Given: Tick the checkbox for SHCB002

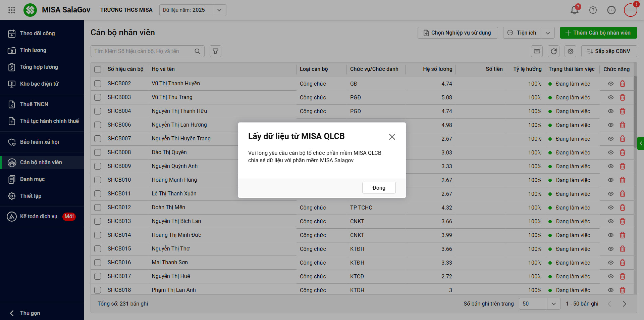Looking at the screenshot, I should 98,84.
